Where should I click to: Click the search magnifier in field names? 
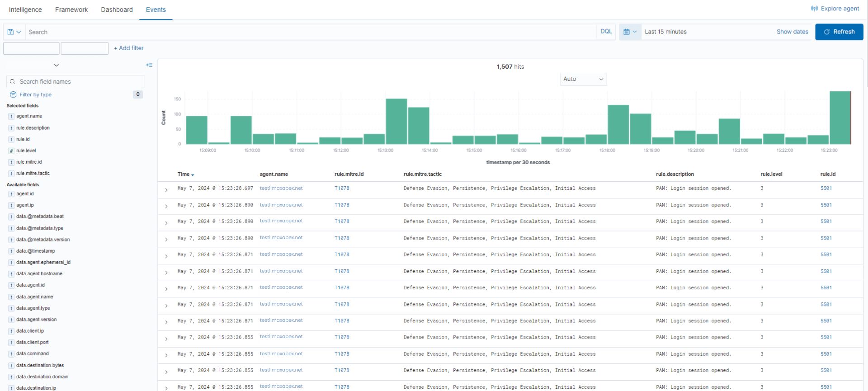click(13, 82)
